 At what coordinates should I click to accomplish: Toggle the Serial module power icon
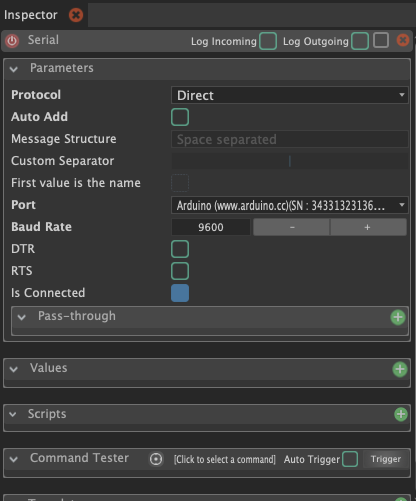coord(12,41)
